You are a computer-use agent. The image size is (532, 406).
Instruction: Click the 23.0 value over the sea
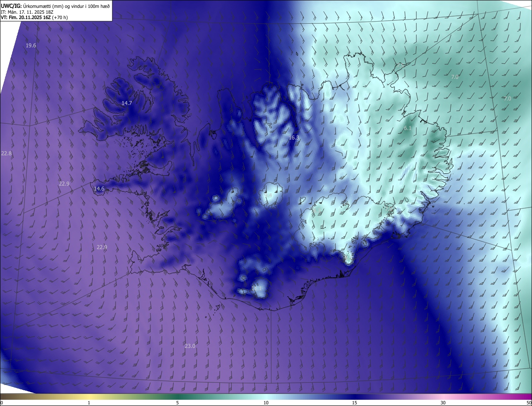pos(190,346)
